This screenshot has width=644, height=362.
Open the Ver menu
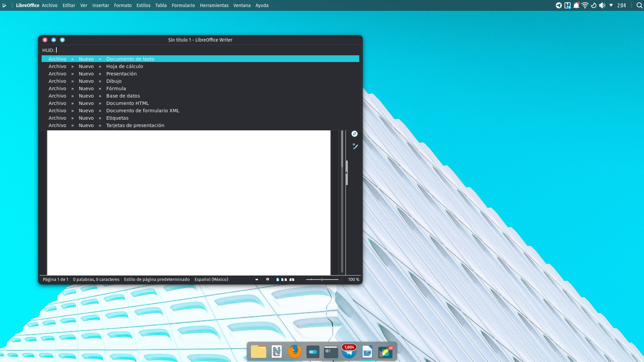pos(84,5)
